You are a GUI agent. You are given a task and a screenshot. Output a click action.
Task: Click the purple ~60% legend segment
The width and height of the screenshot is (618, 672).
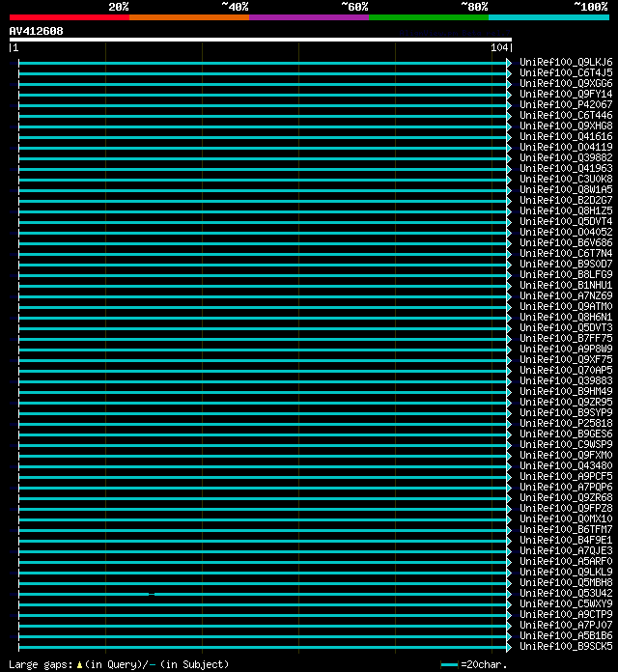pyautogui.click(x=309, y=17)
